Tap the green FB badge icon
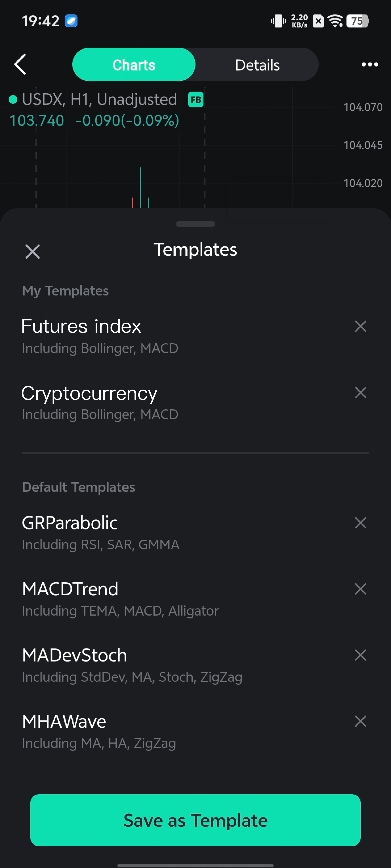 [196, 100]
